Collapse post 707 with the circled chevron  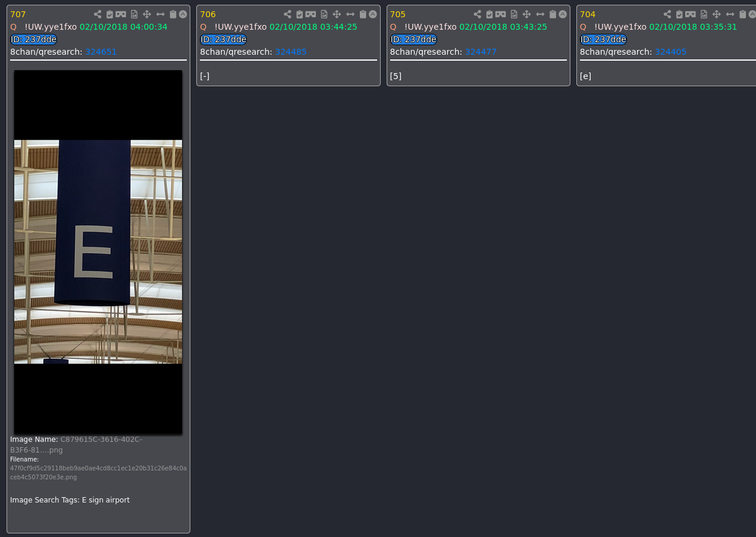(183, 14)
